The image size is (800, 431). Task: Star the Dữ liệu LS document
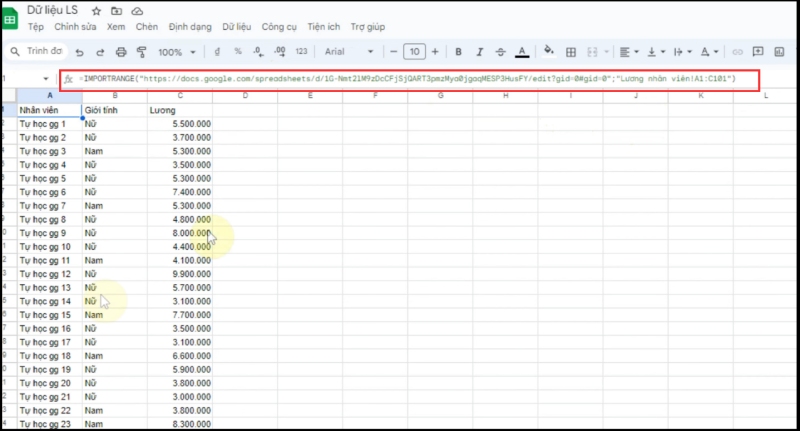click(x=96, y=10)
